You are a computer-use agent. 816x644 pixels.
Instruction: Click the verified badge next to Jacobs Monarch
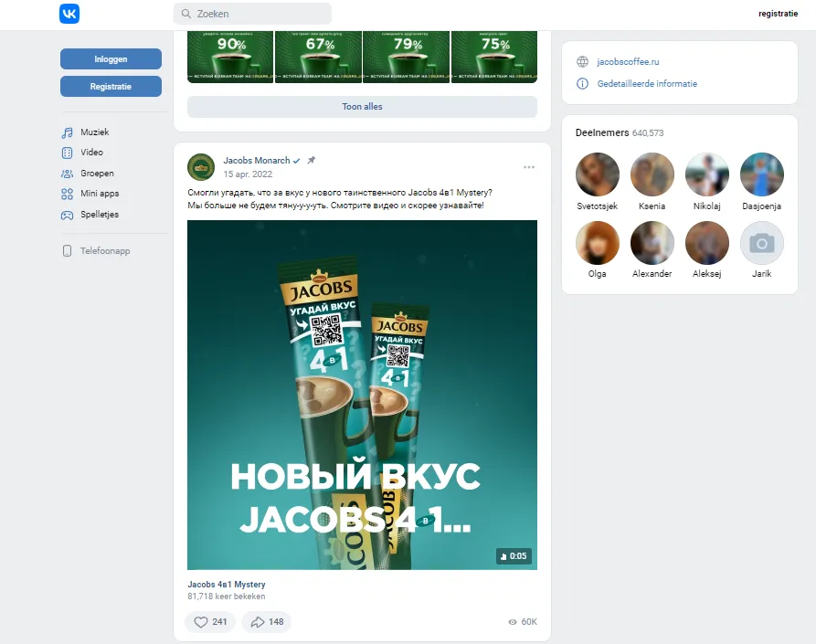pos(294,159)
